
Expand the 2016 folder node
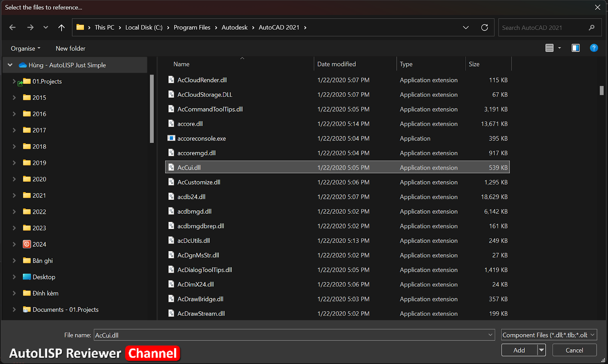tap(14, 114)
